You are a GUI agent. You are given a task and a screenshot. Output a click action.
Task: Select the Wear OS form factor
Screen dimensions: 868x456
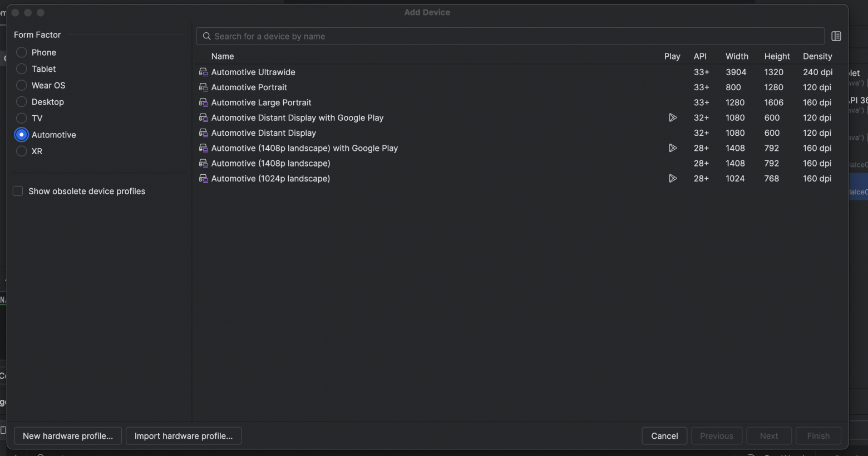22,85
